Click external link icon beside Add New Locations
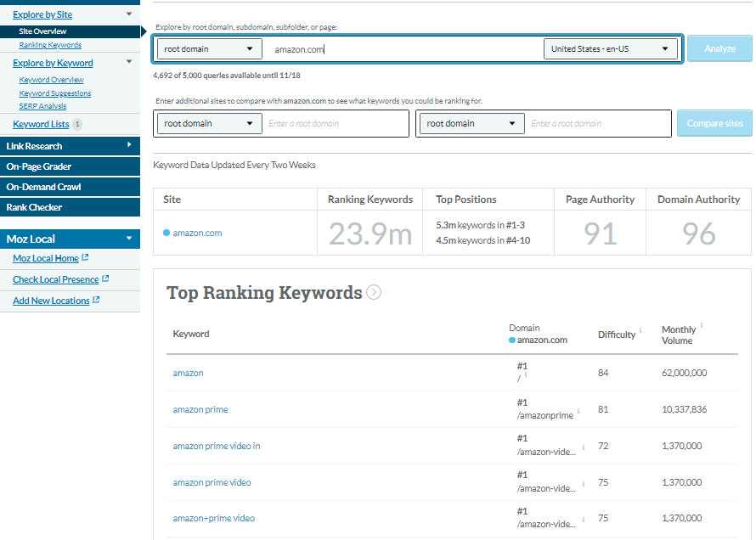756x540 pixels. pos(96,301)
